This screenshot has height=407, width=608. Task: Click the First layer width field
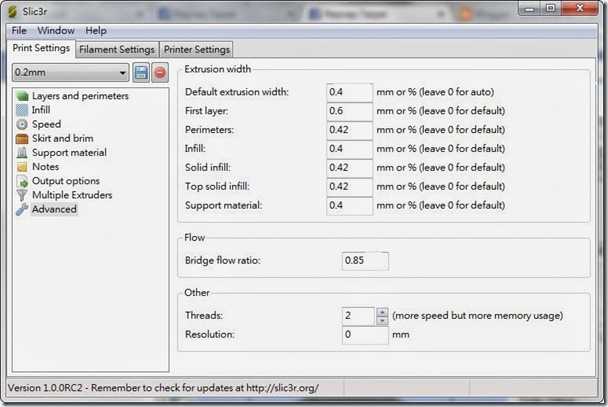349,111
